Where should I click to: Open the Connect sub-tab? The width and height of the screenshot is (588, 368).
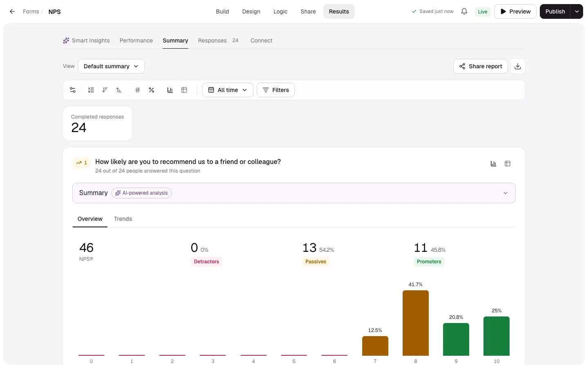pyautogui.click(x=261, y=40)
